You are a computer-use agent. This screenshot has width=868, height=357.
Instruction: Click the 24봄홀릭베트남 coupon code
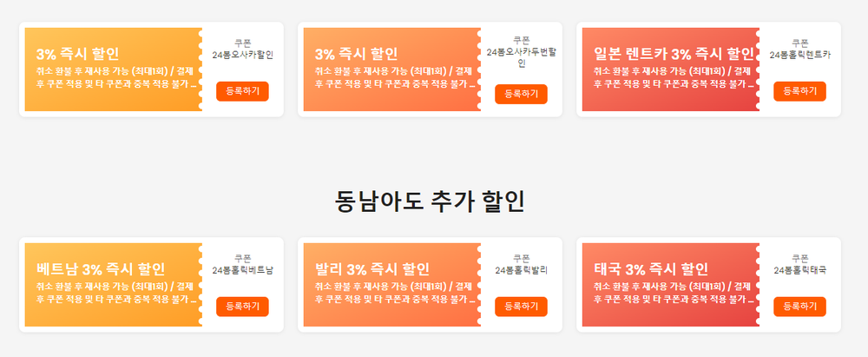click(242, 270)
